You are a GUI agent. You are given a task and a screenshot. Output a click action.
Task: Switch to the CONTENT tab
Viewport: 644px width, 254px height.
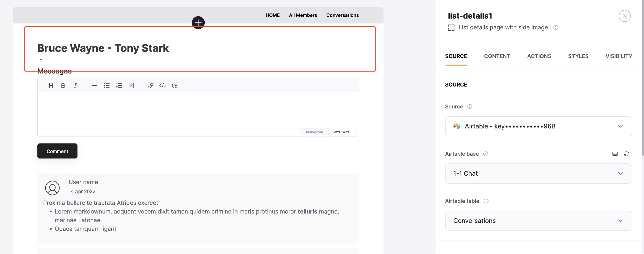click(x=497, y=56)
